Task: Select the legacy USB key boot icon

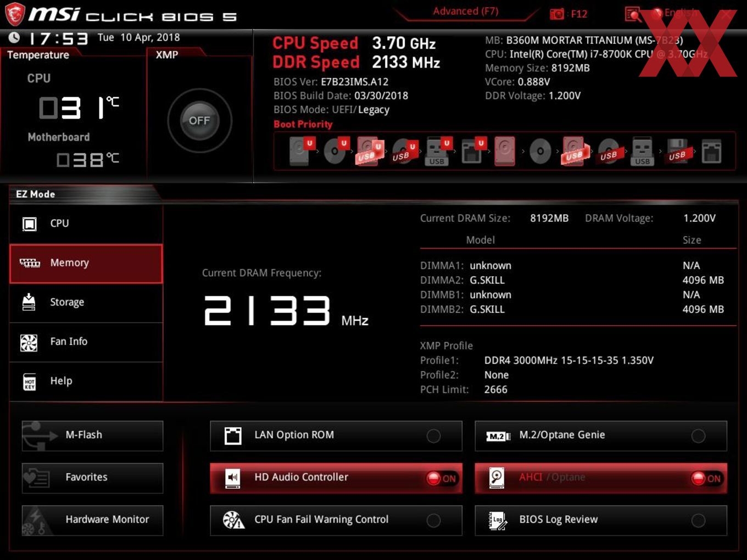Action: coord(642,151)
